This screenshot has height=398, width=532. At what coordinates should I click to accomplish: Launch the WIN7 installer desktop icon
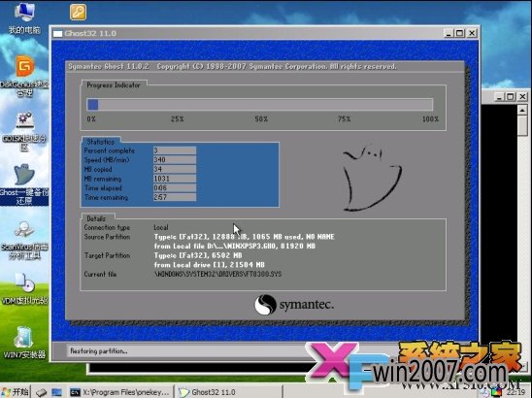[x=24, y=343]
